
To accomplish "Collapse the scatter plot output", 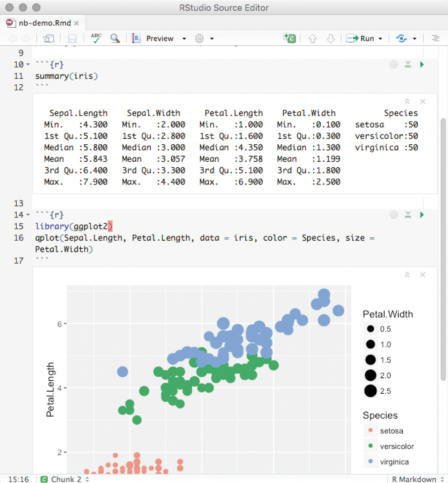I will (407, 275).
